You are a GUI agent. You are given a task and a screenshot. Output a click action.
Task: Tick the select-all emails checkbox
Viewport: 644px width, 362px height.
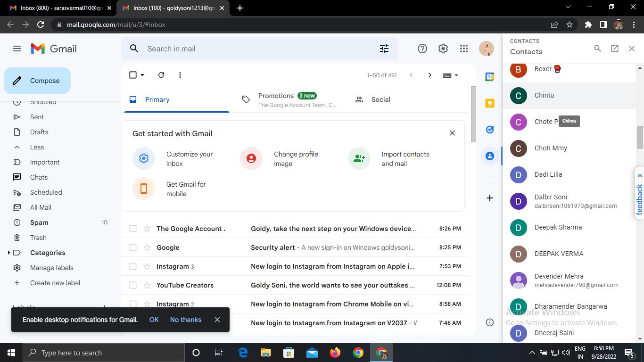point(133,75)
